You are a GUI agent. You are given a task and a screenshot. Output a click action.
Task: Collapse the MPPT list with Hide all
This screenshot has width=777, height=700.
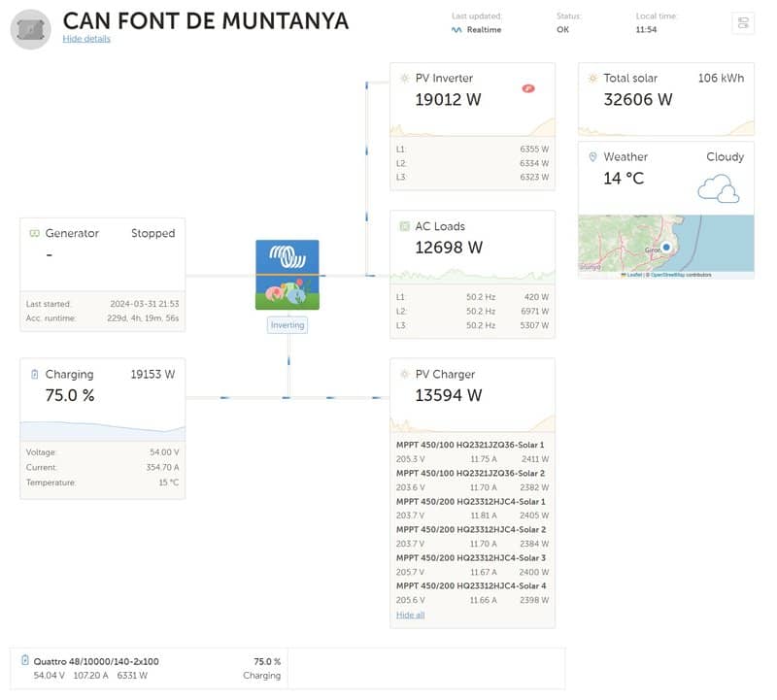click(x=410, y=615)
